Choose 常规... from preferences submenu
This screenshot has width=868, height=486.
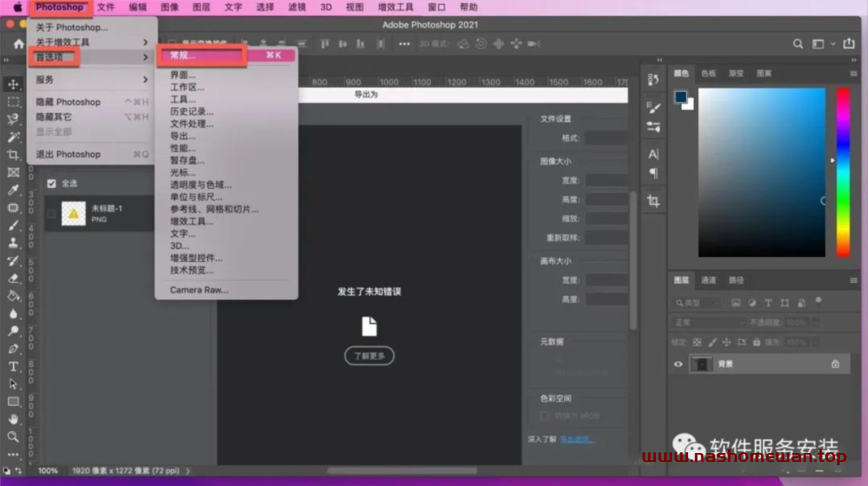227,55
